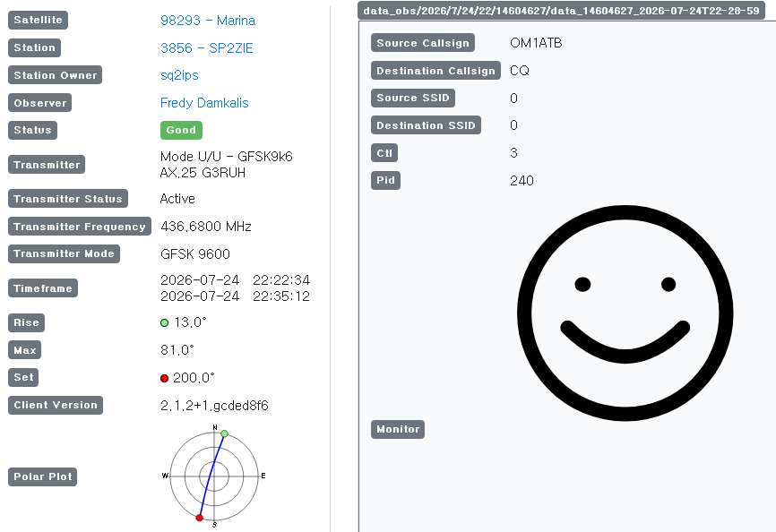
Task: Click the Station Owner label
Action: 55,75
